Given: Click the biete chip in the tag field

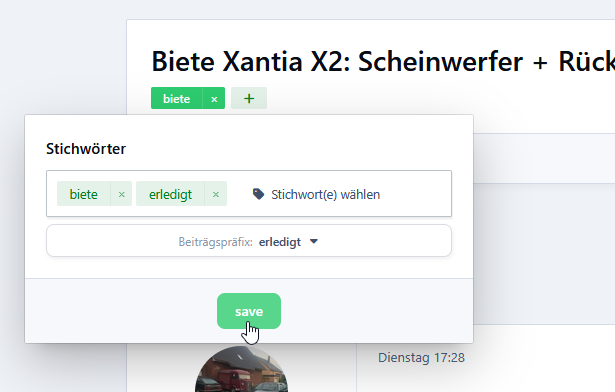Looking at the screenshot, I should coord(84,194).
